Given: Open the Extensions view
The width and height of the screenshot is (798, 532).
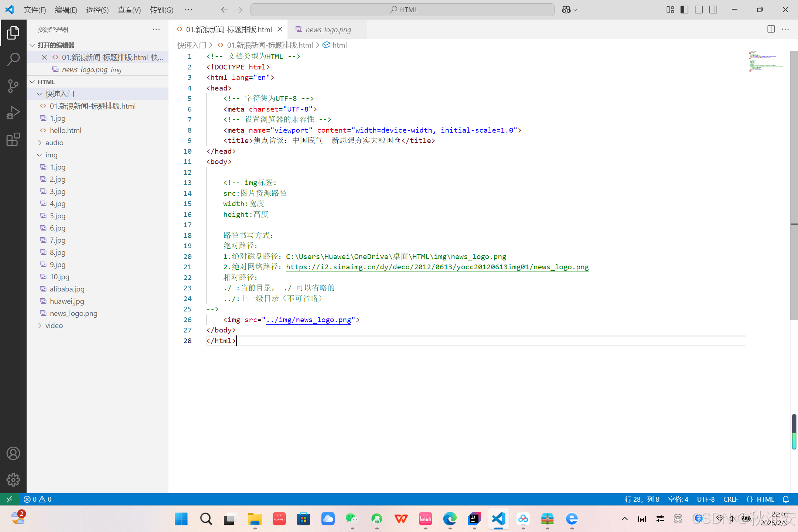Looking at the screenshot, I should (x=13, y=140).
